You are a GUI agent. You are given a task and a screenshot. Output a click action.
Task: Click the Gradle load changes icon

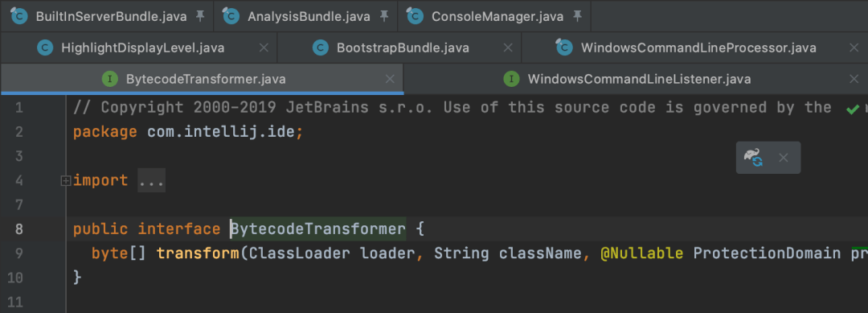tap(753, 158)
